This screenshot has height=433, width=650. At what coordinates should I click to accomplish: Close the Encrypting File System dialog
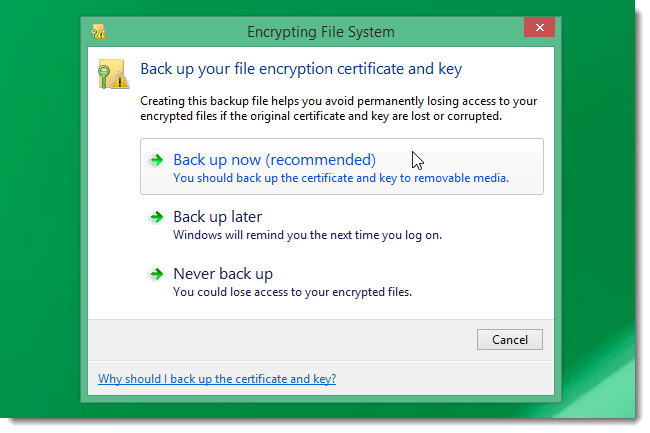[x=540, y=30]
